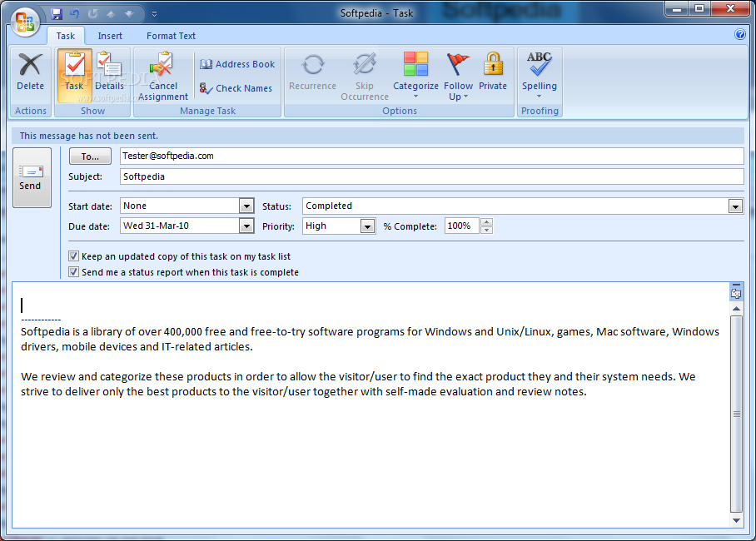Open the Address Book
This screenshot has width=756, height=541.
[237, 64]
